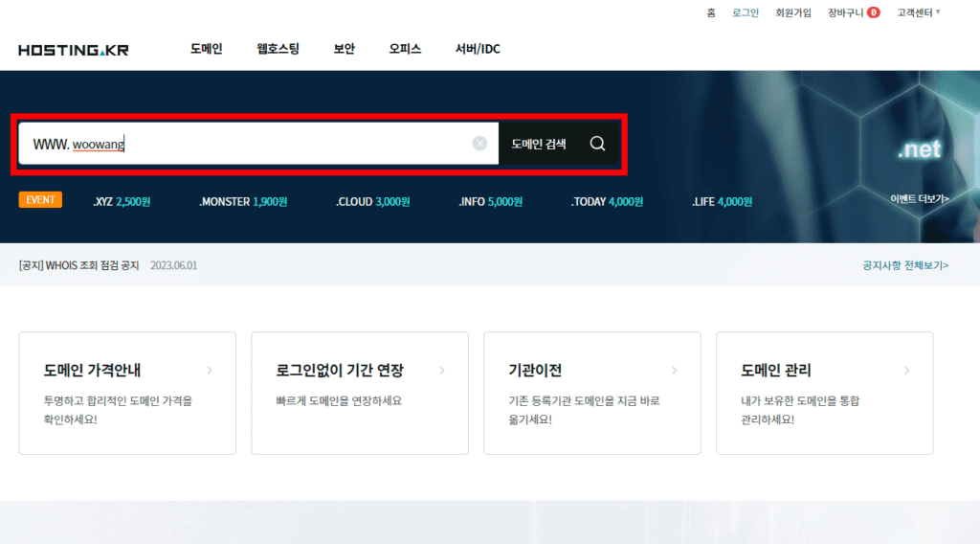
Task: Open the 로그인없이 기간 연장 card arrow
Action: [x=442, y=370]
